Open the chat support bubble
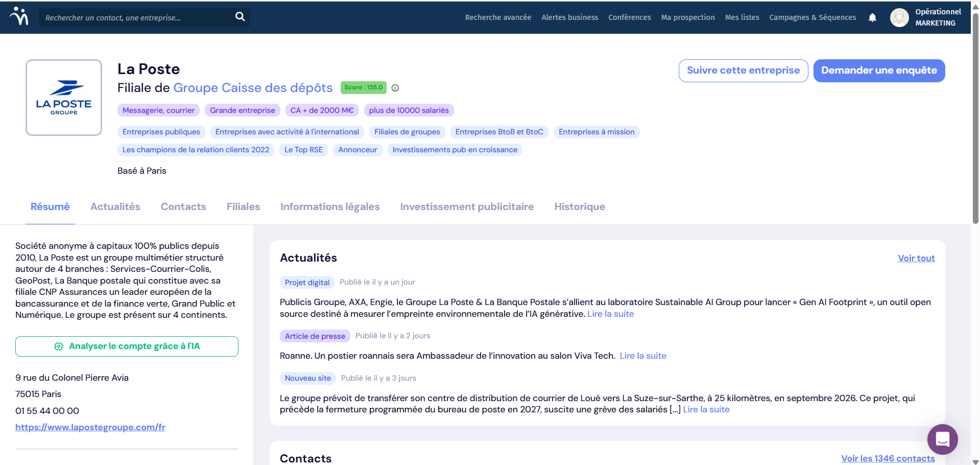Image resolution: width=980 pixels, height=465 pixels. [x=942, y=439]
